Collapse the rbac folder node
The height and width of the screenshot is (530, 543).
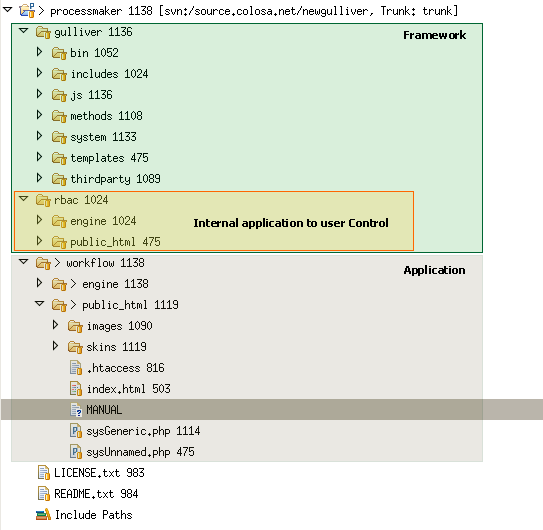coord(24,199)
